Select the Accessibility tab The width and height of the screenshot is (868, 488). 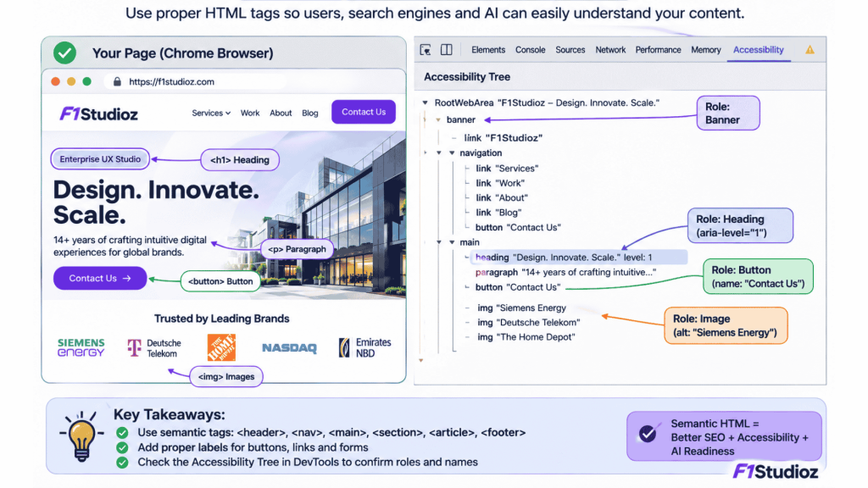click(759, 50)
